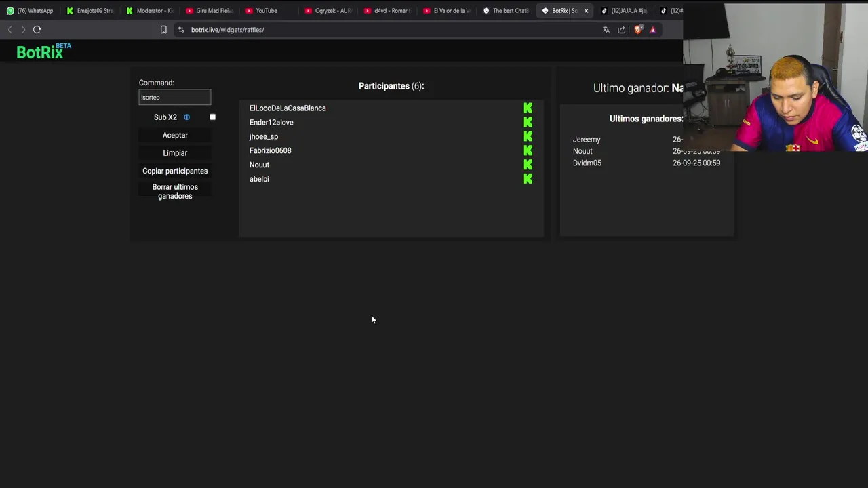This screenshot has height=488, width=868.
Task: Click Kick icon next to ElLocoDeLaCasaBlanca
Action: [x=528, y=108]
